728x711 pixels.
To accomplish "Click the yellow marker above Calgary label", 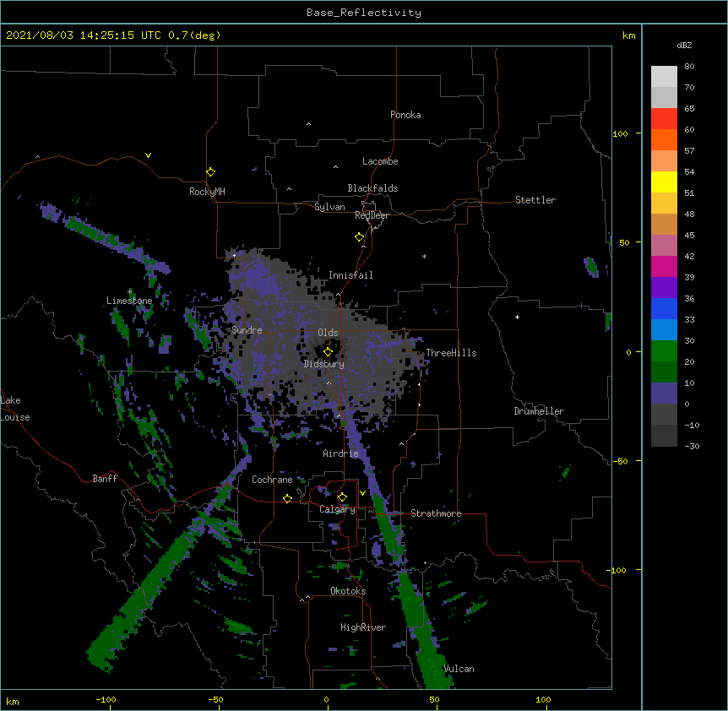I will 342,497.
